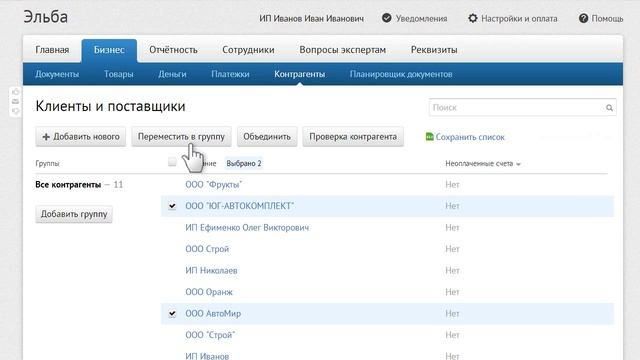The width and height of the screenshot is (640, 360).
Task: Select Все контрагенты group
Action: click(x=68, y=184)
